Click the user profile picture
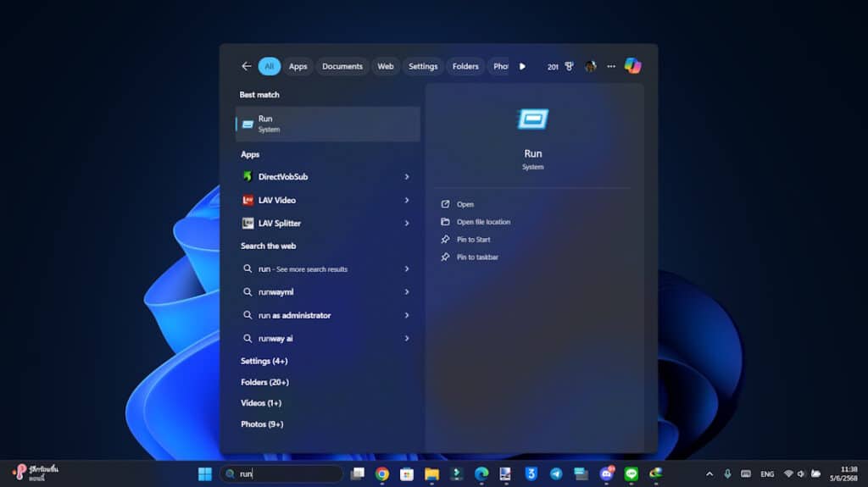 (x=591, y=66)
